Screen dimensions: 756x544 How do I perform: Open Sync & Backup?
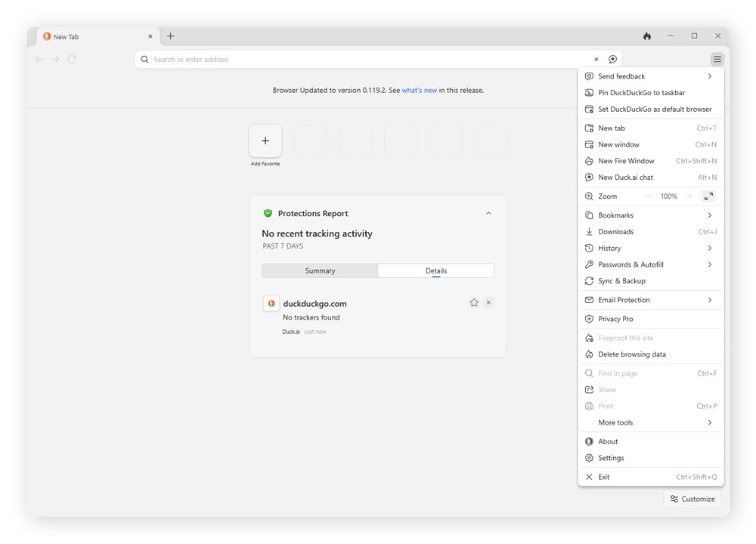(651, 281)
